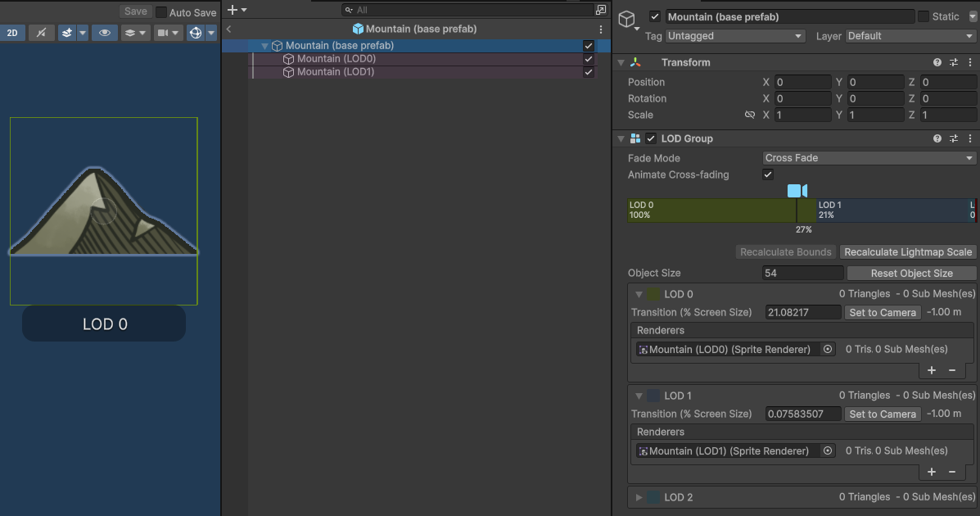
Task: Expand the LOD 2 section
Action: pos(639,497)
